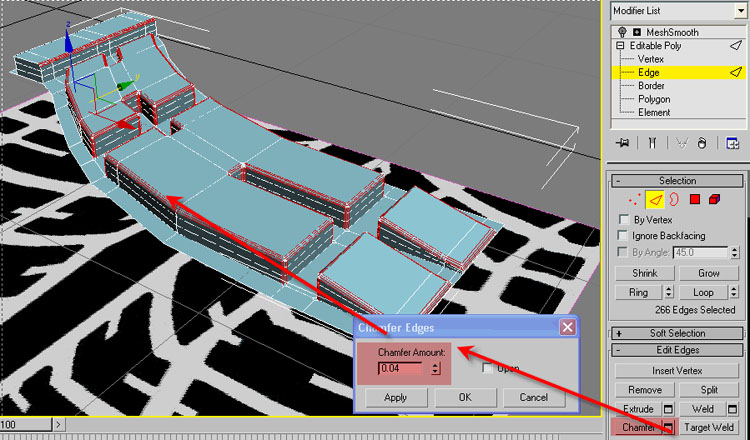Viewport: 750px width, 440px height.
Task: Collapse the Editable Poly tree node
Action: pos(621,46)
